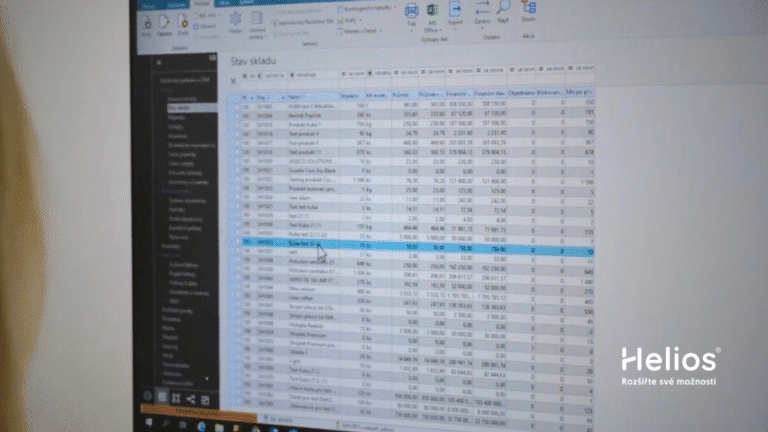
Task: Tick the row checkbox of highlighted row
Action: (x=238, y=243)
